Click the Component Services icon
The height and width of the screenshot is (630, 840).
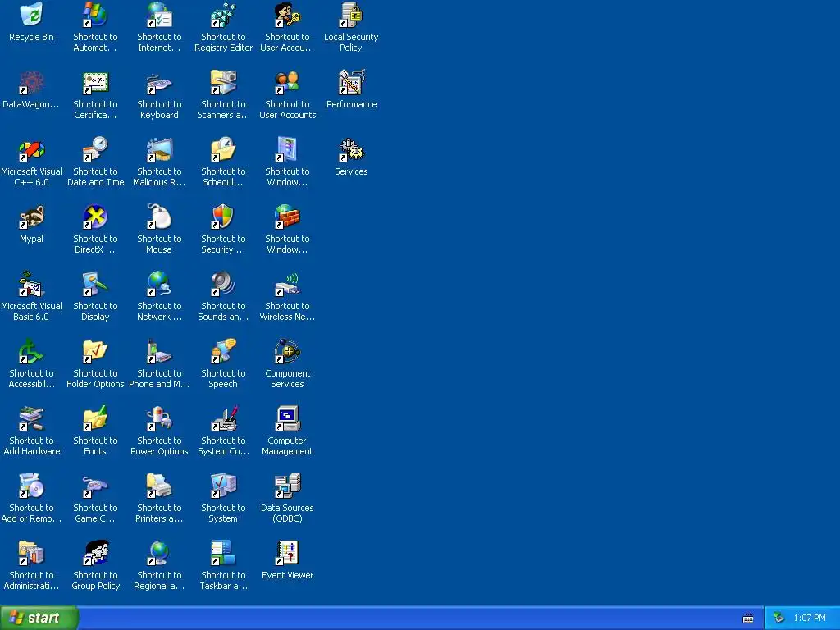(x=287, y=351)
